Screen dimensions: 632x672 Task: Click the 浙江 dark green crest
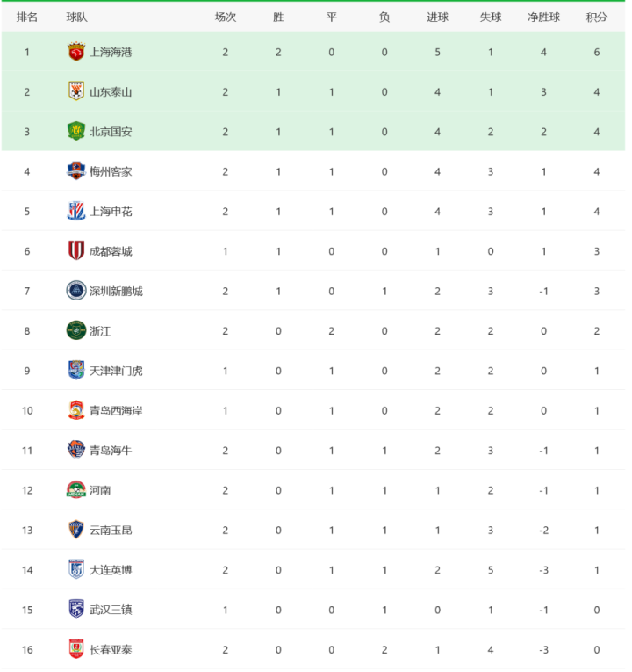click(x=76, y=330)
